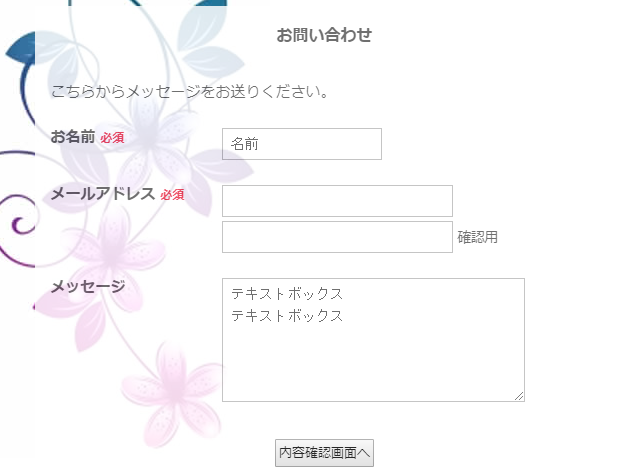
Task: Click the red 必須 marker beside メールアドレス
Action: [172, 195]
